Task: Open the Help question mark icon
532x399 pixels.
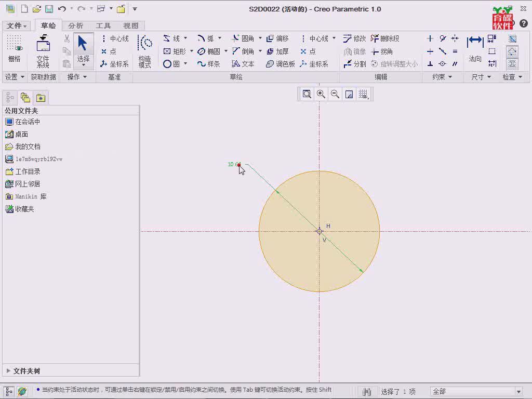Action: 524,23
